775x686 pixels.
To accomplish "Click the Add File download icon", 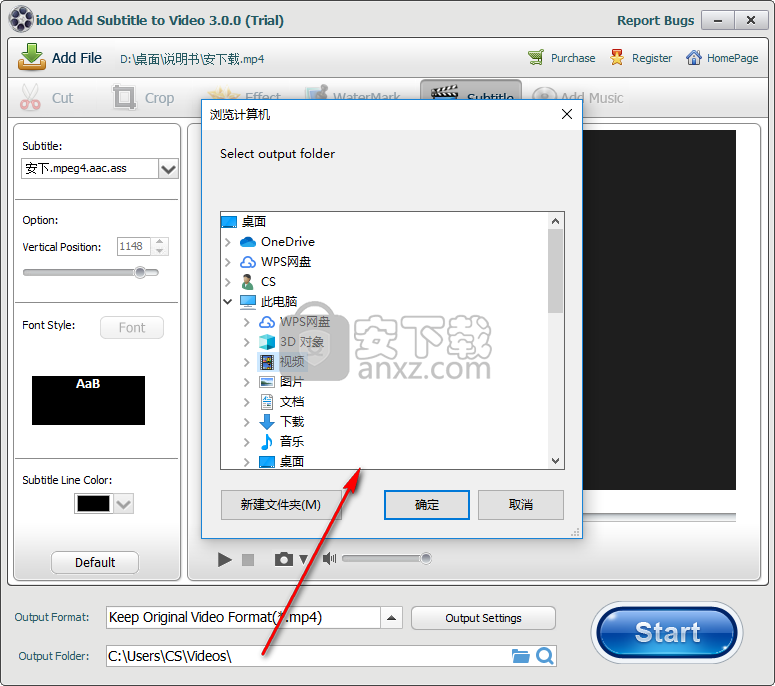I will [x=32, y=57].
